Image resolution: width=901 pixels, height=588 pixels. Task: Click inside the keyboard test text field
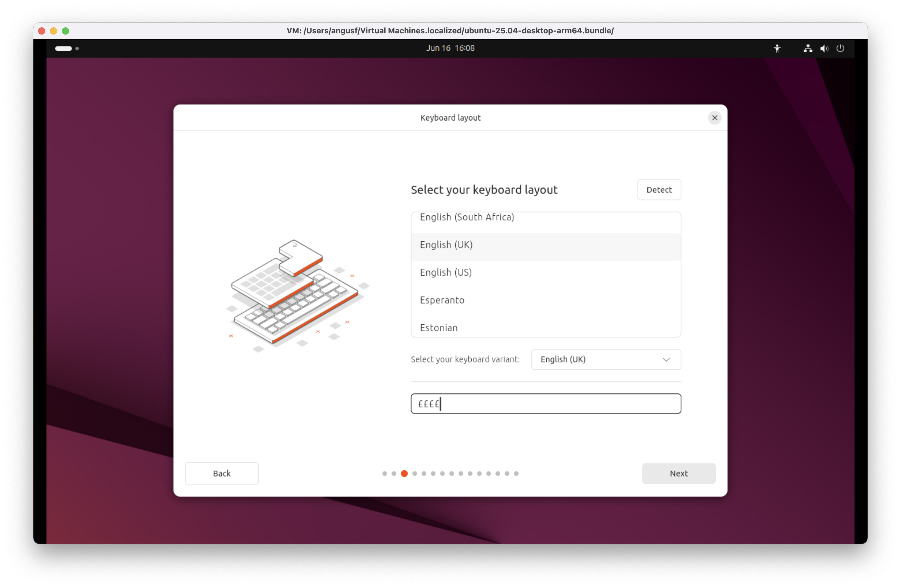tap(545, 403)
